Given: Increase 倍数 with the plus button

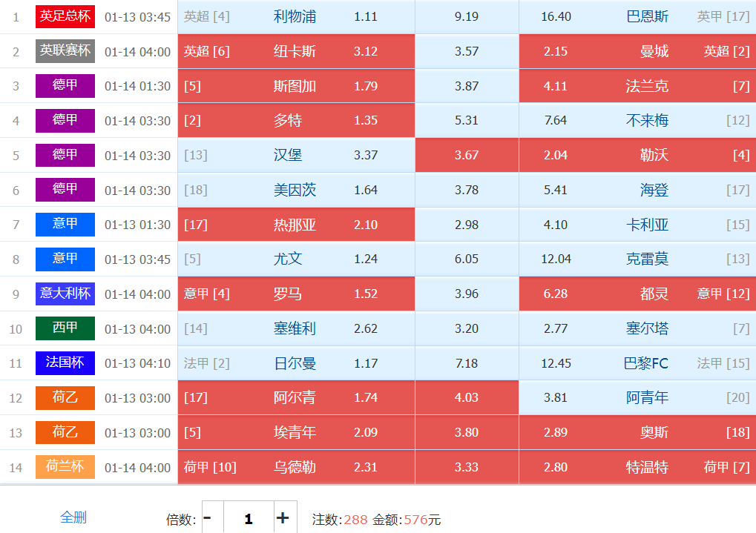Looking at the screenshot, I should click(x=283, y=518).
